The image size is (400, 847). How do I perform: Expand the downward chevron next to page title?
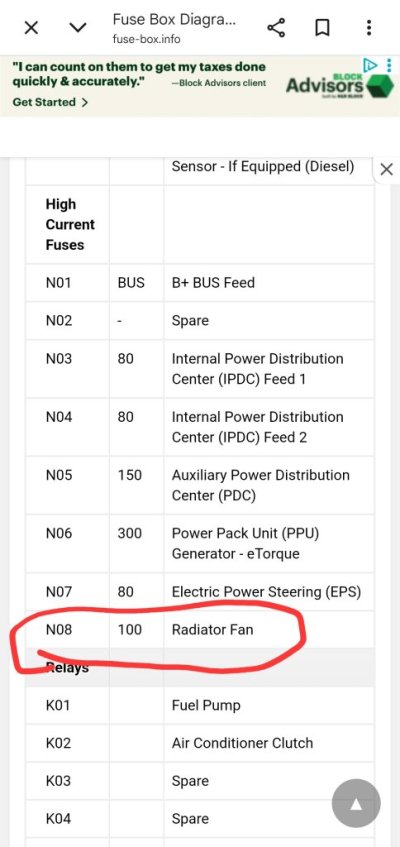[x=78, y=28]
